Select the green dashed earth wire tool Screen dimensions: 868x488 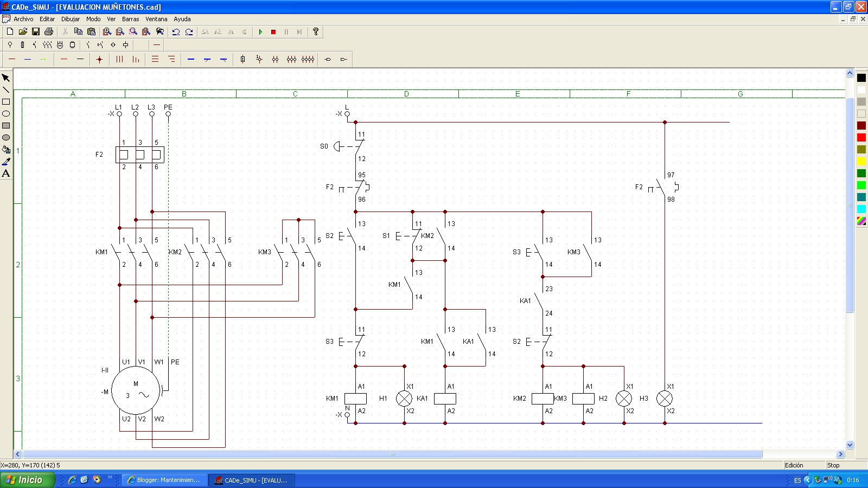43,59
